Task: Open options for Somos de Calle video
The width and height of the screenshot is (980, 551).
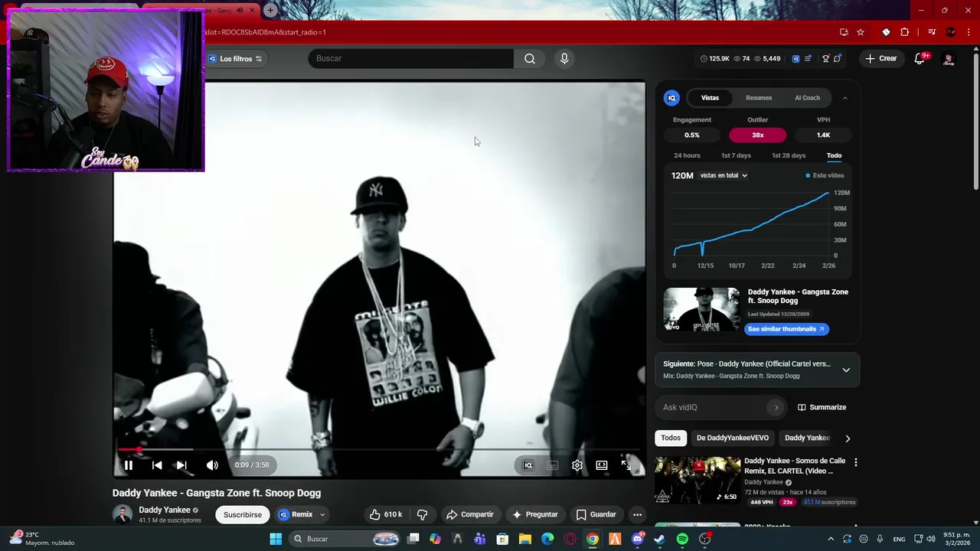Action: point(856,462)
